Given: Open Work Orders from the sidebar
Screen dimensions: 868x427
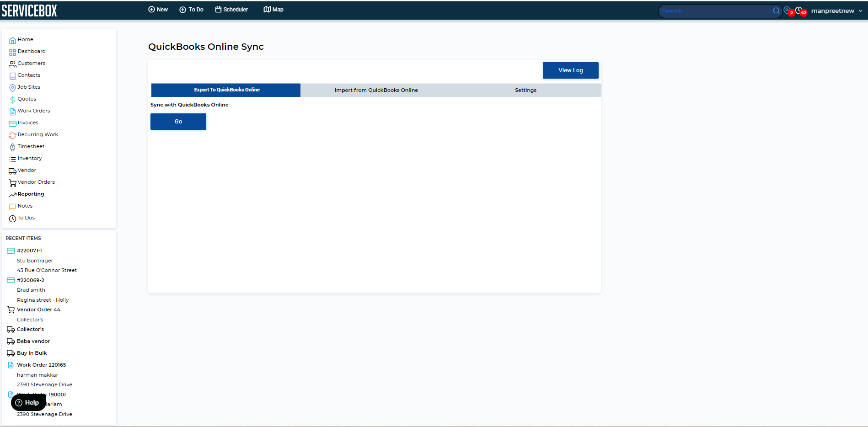Looking at the screenshot, I should tap(34, 111).
